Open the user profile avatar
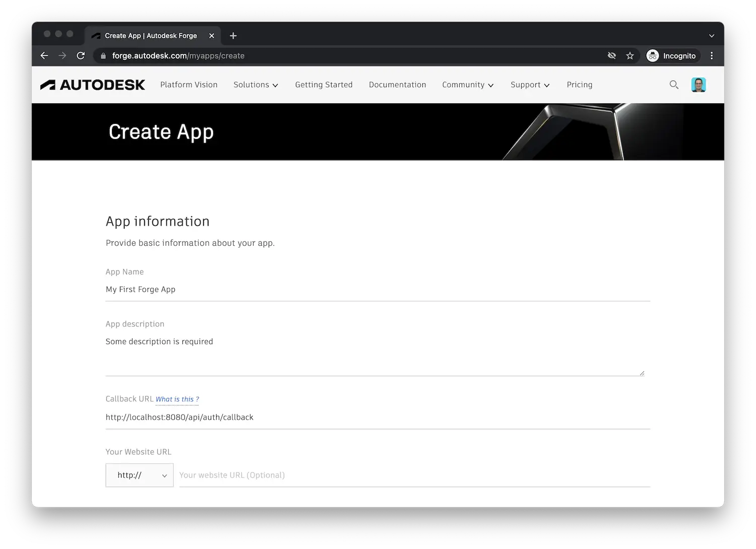 point(699,85)
